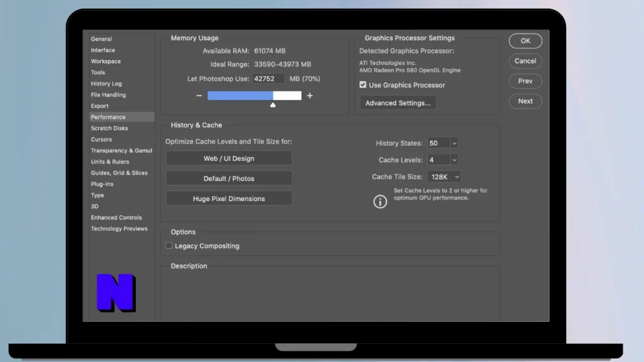This screenshot has width=644, height=362.
Task: Go to the Tools preferences category
Action: click(x=98, y=72)
